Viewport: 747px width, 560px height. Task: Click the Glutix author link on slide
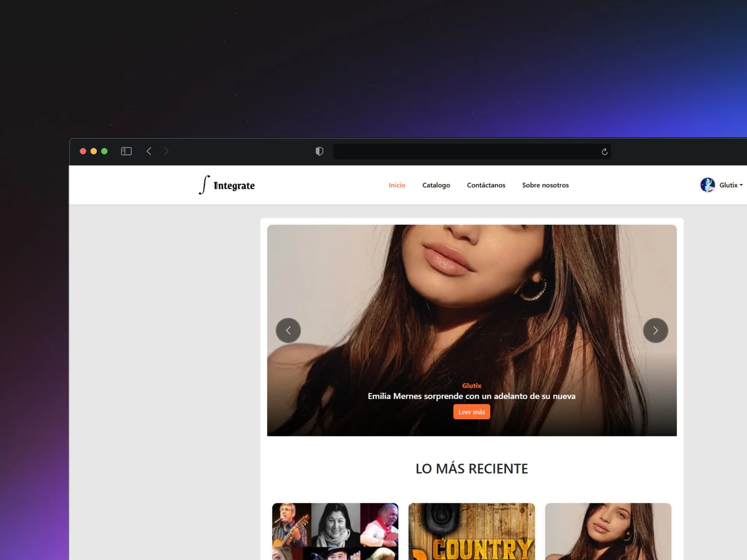[x=472, y=385]
